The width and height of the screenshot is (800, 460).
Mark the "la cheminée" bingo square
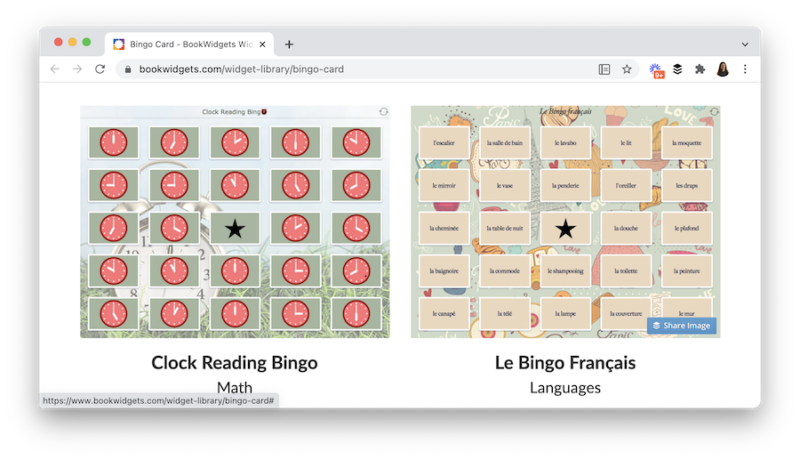pos(444,228)
